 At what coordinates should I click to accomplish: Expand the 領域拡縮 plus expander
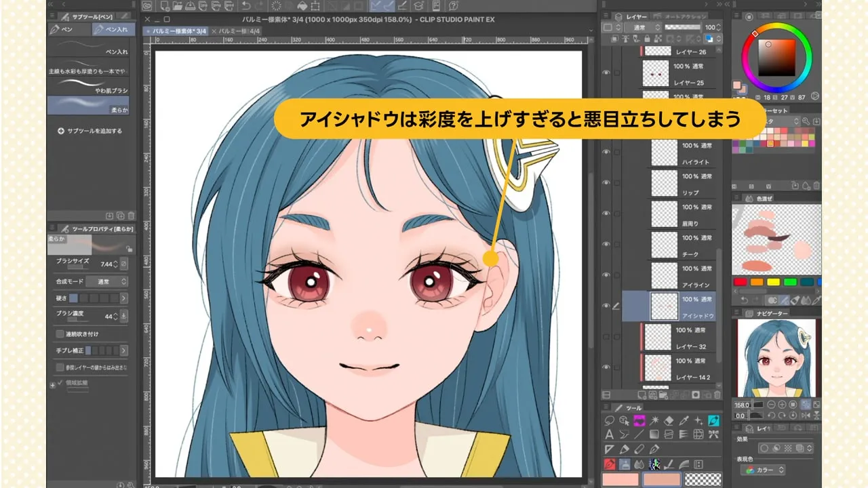[x=52, y=386]
